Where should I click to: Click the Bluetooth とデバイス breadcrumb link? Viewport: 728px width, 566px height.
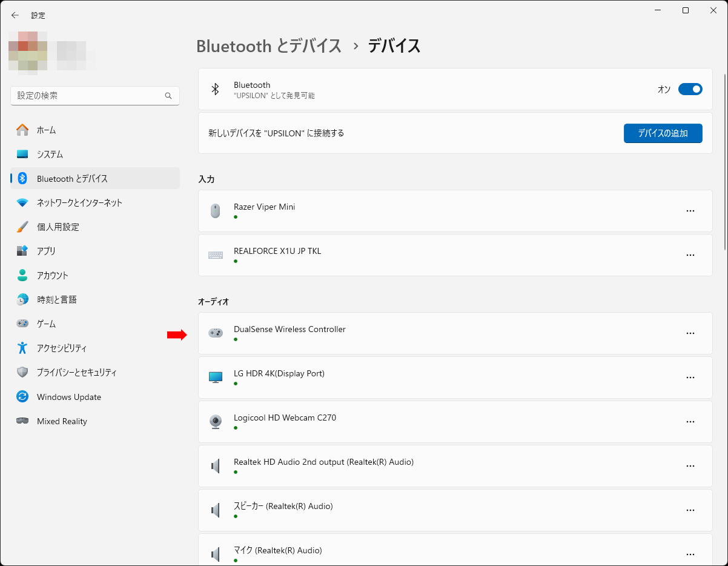[269, 46]
